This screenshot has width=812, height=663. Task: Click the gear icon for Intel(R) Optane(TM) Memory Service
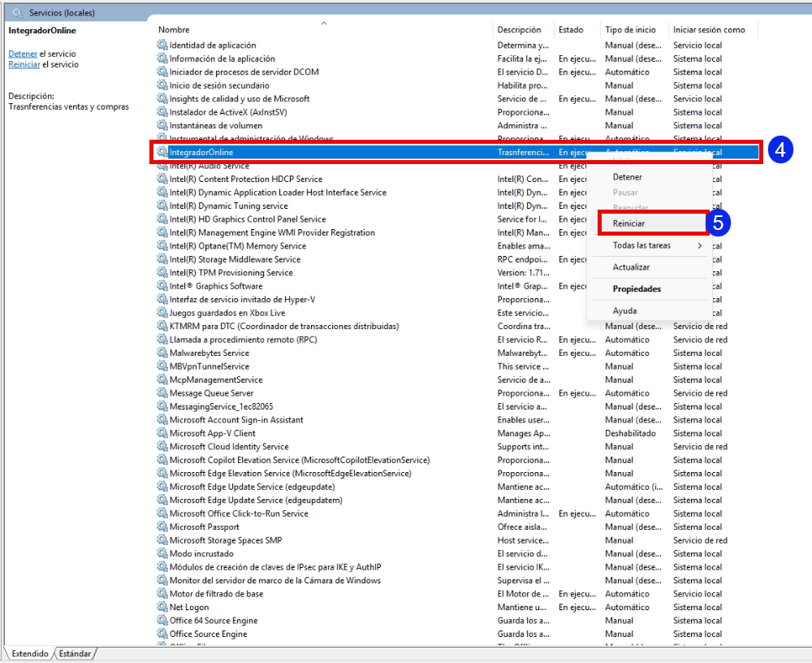tap(162, 245)
